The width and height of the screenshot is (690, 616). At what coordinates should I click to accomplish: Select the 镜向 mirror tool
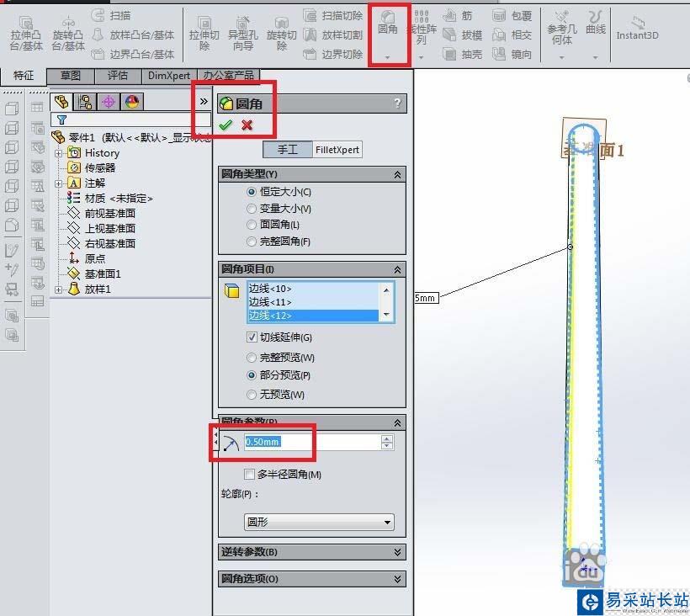pos(512,54)
